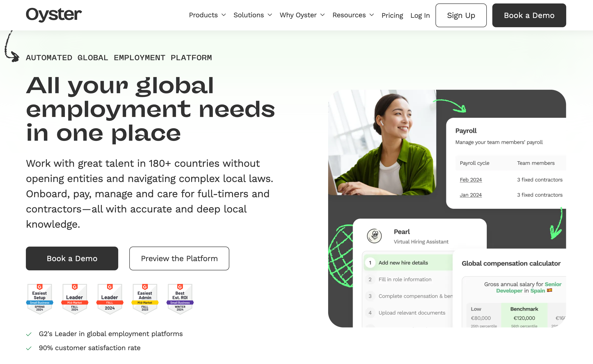Open the Resources menu
593x364 pixels.
click(x=353, y=15)
